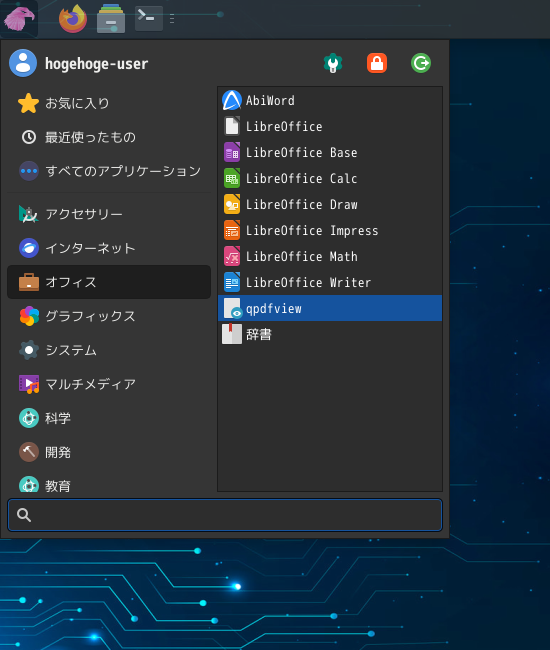Launch LibreOffice Calc
This screenshot has height=650, width=550.
point(330,178)
